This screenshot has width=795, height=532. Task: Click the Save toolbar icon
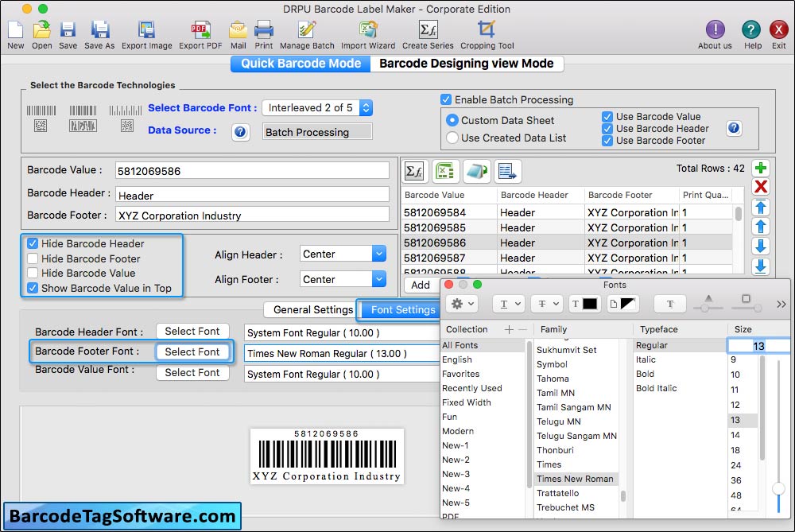coord(68,30)
